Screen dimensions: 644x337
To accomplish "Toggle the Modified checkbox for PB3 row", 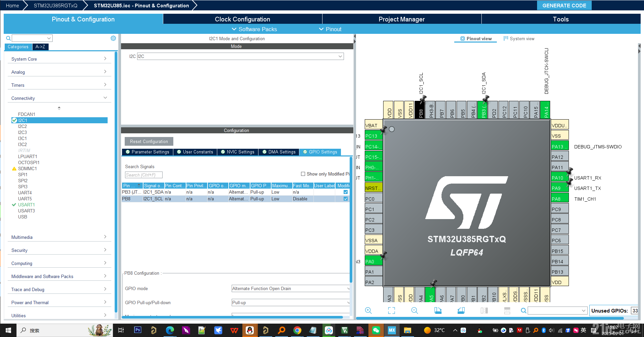I will [346, 192].
